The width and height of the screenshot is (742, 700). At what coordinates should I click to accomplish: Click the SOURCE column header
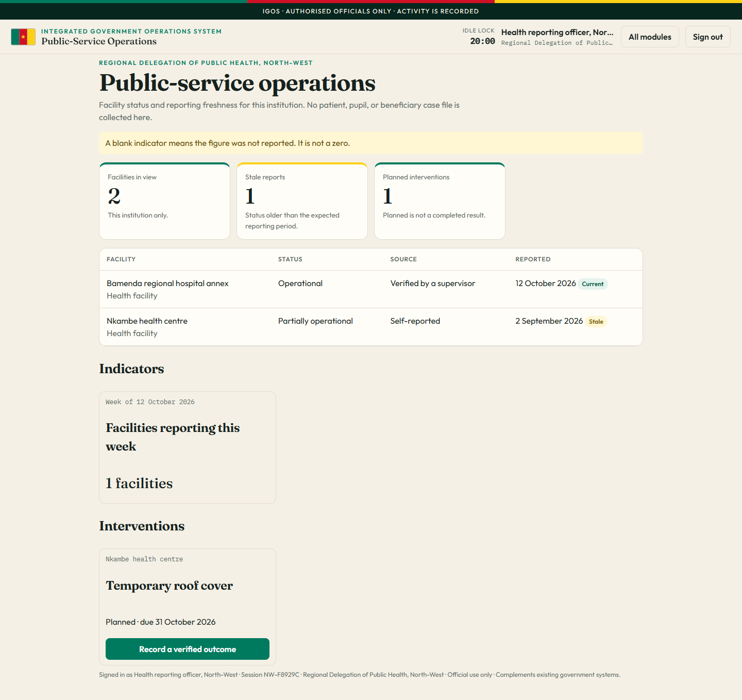click(403, 259)
